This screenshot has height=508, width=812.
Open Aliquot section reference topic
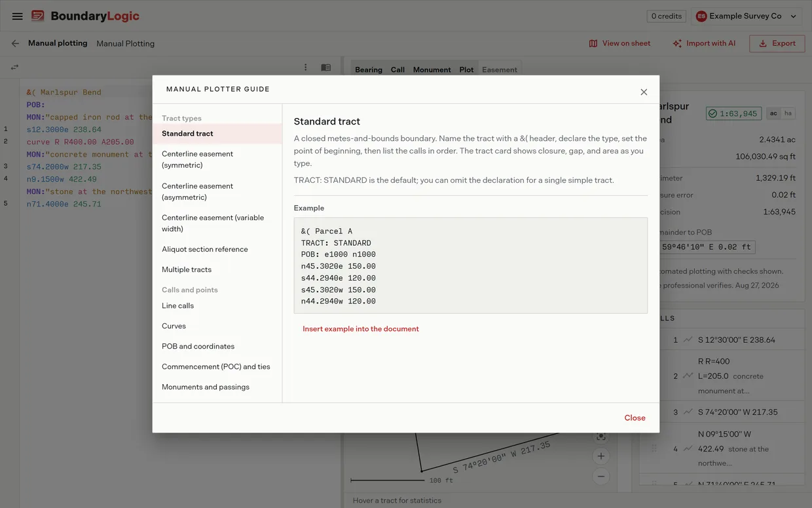217,249
